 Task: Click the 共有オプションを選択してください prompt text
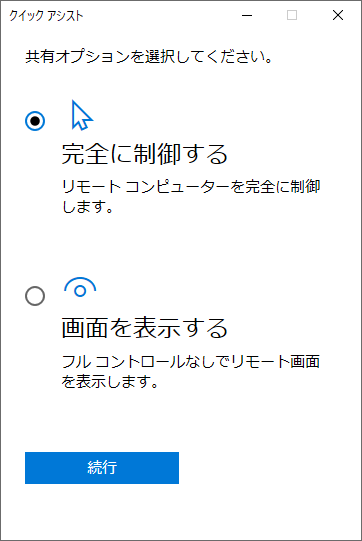tap(148, 57)
